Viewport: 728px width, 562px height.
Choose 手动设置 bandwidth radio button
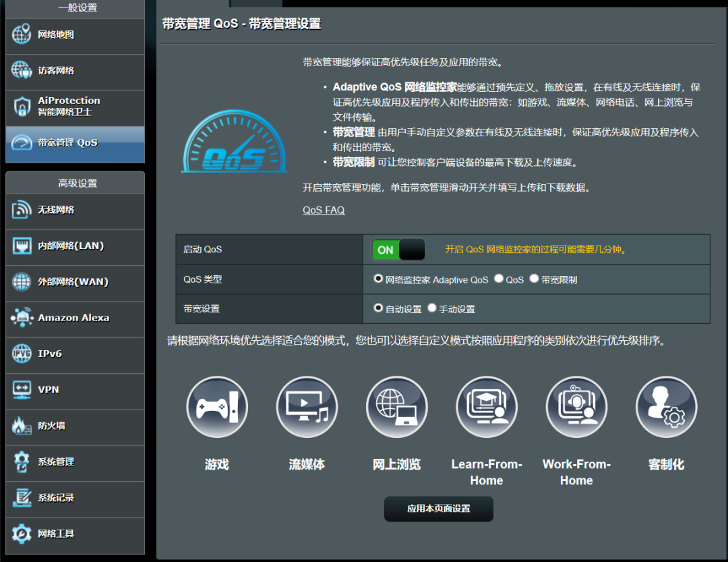pos(432,308)
